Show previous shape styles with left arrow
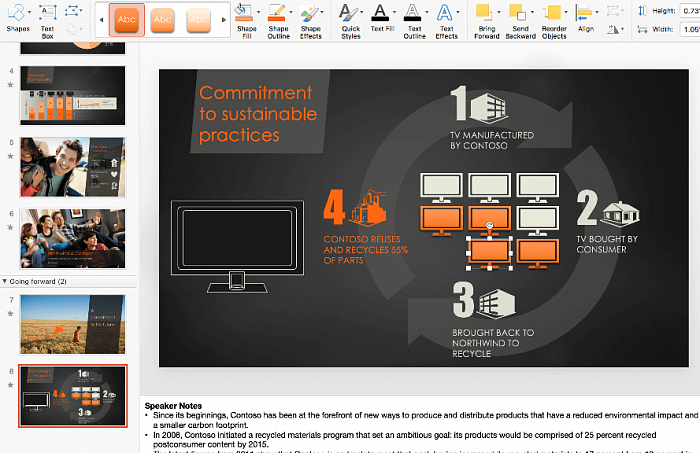 101,20
